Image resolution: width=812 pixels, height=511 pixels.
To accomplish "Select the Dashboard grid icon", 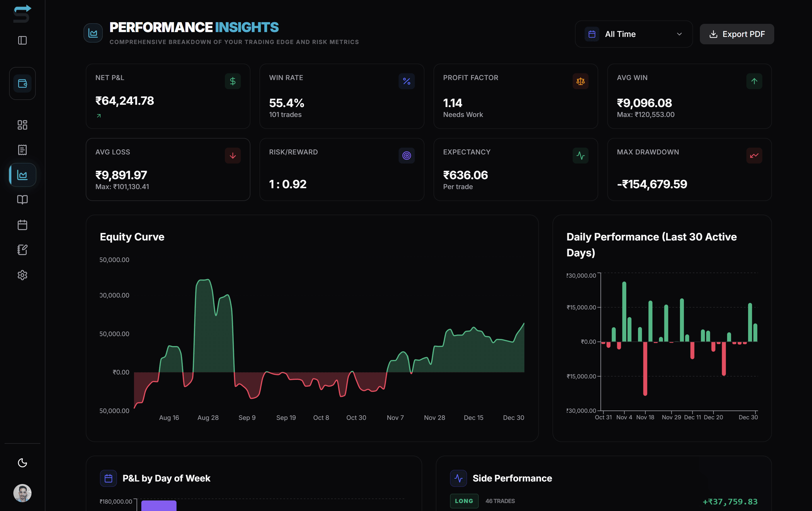I will point(22,125).
